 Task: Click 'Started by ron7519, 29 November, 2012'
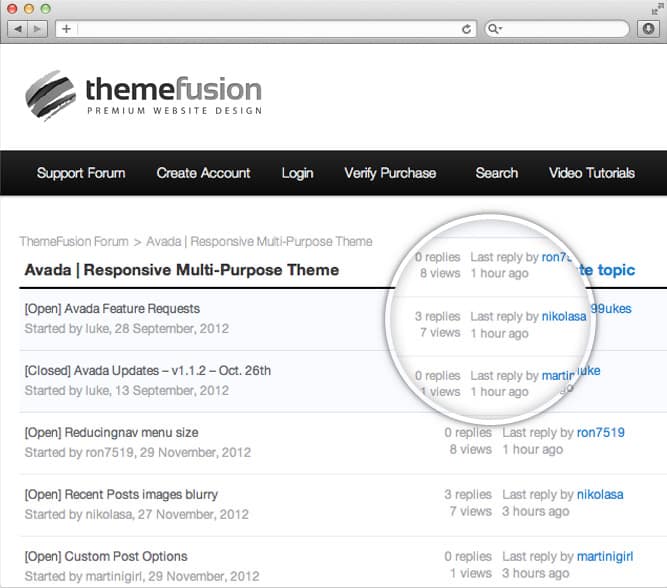(x=138, y=453)
